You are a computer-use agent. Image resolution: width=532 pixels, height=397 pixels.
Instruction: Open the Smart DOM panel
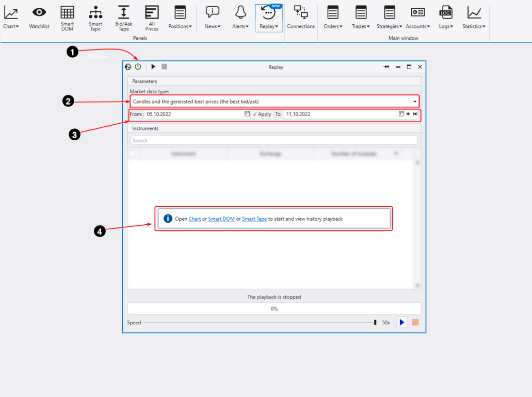pos(67,17)
